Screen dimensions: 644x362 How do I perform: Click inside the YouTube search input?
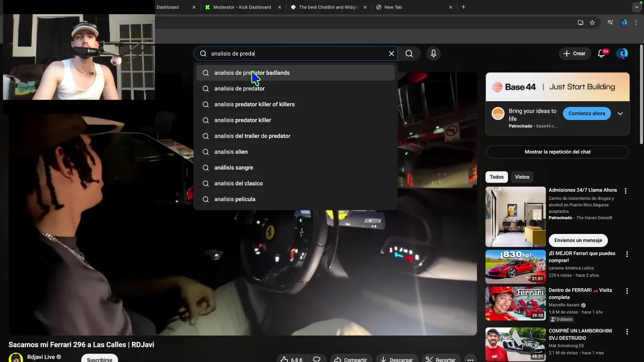(297, 53)
